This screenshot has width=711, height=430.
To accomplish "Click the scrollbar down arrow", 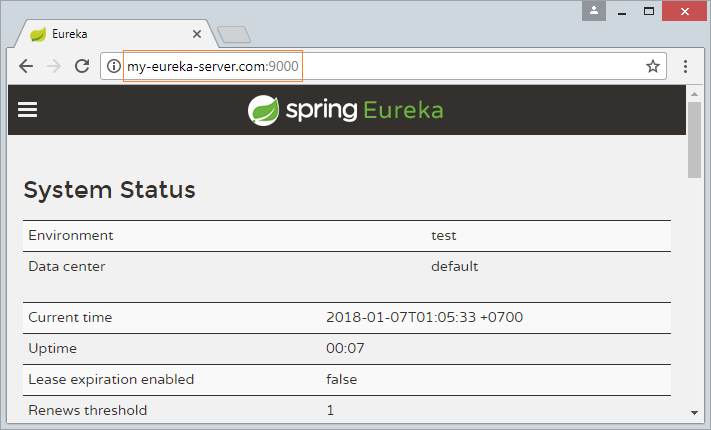I will 694,413.
